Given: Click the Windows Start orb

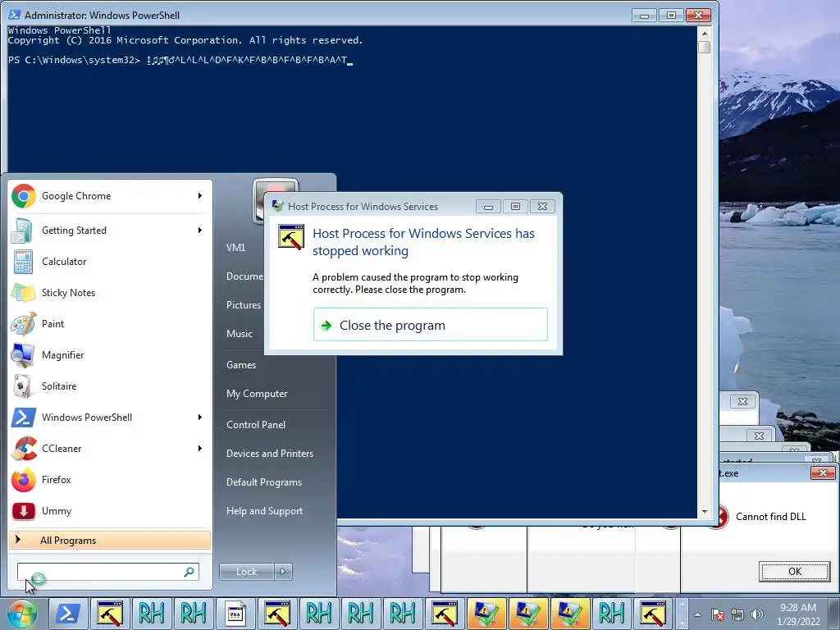Looking at the screenshot, I should [x=21, y=614].
